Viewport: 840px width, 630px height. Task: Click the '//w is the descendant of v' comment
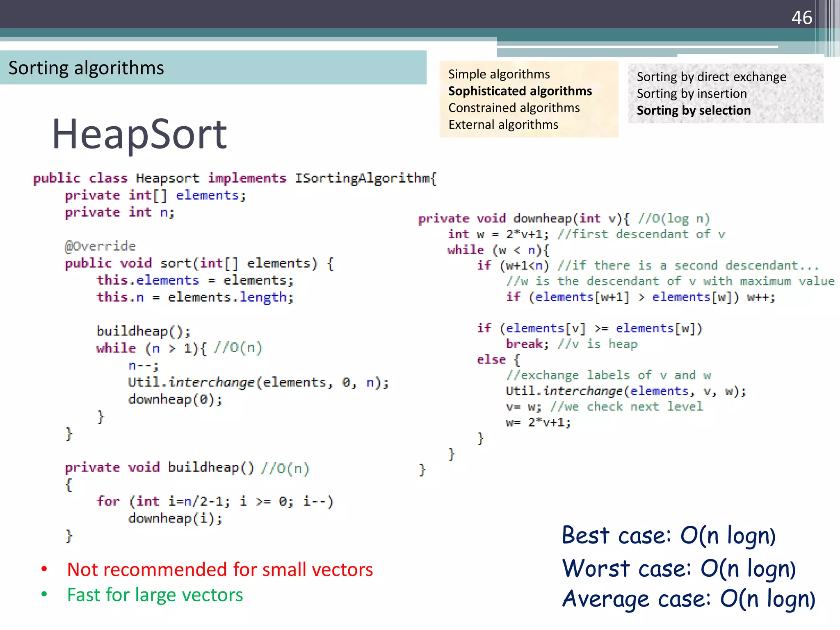click(x=670, y=281)
